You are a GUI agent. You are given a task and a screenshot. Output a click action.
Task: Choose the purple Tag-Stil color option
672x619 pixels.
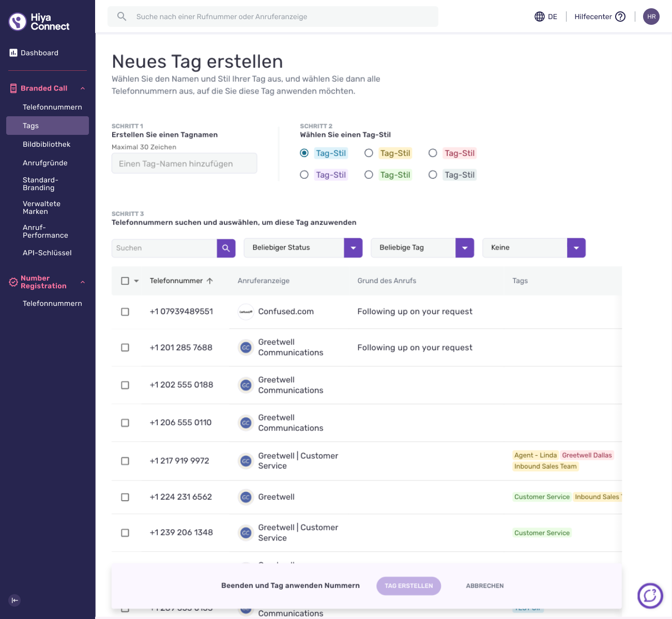pyautogui.click(x=304, y=175)
